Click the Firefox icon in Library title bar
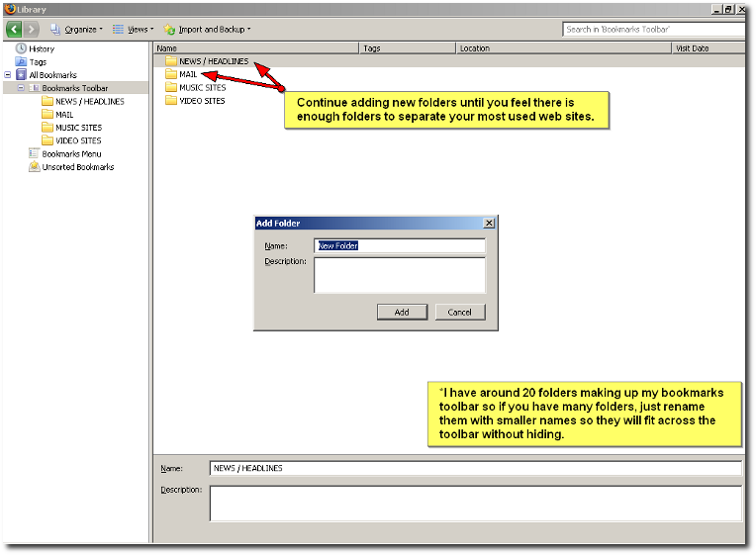756x555 pixels. [x=10, y=9]
